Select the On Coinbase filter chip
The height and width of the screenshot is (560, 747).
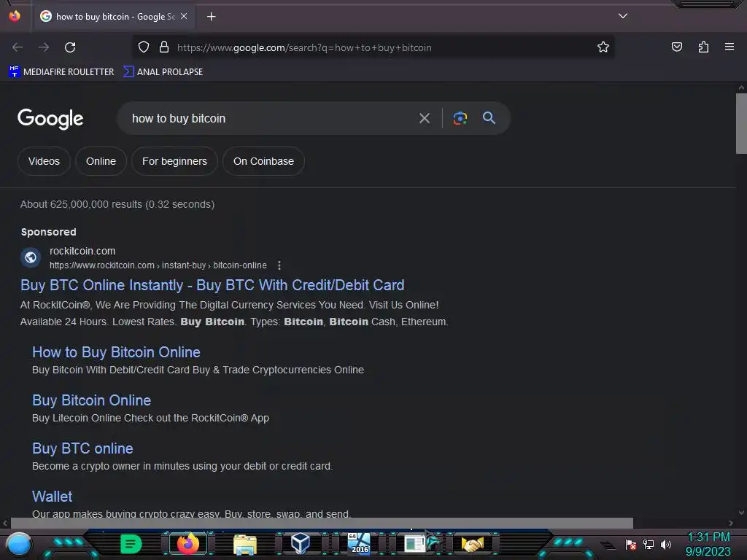[263, 161]
